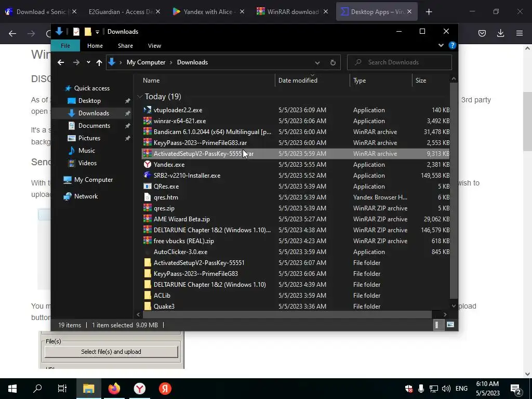532x399 pixels.
Task: Click the qres.htm document icon
Action: (x=147, y=197)
